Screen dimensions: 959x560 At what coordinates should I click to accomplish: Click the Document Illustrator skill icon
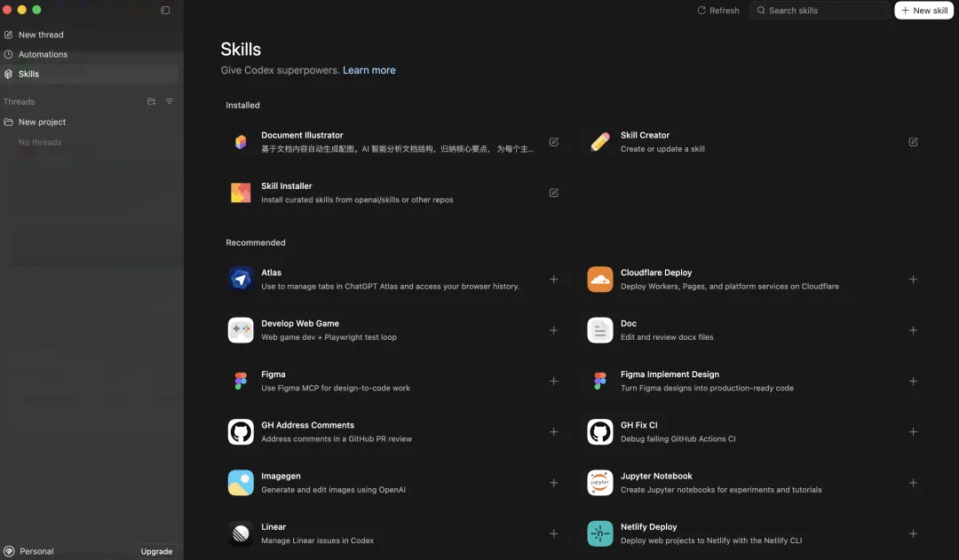coord(241,142)
